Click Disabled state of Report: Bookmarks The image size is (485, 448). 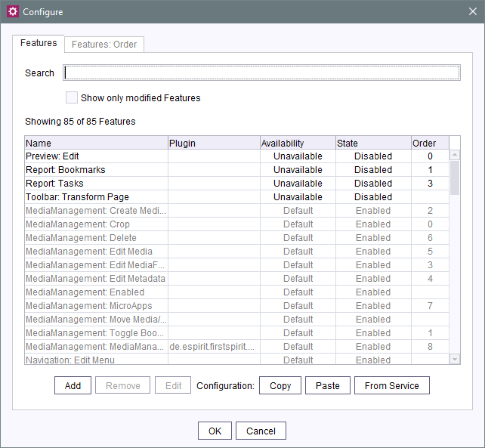pos(373,170)
